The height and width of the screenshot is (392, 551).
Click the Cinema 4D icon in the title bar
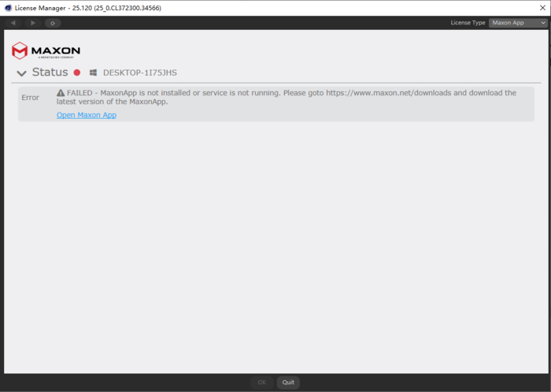[7, 7]
